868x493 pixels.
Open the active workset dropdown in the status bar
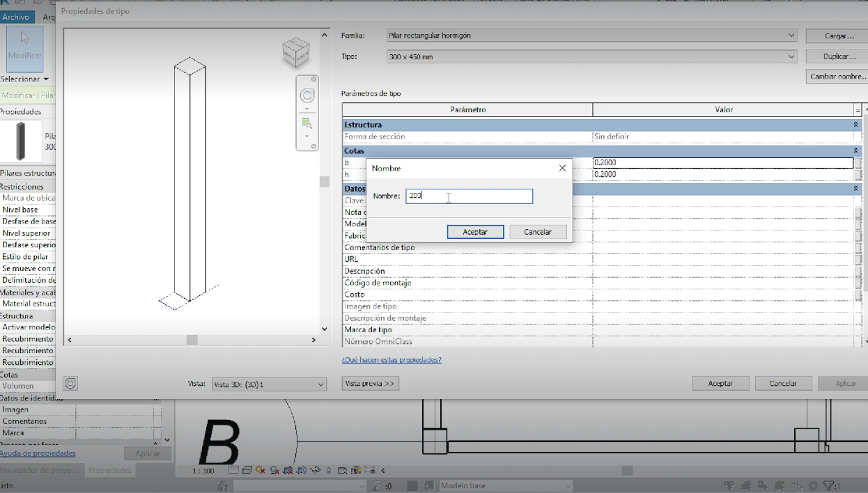coord(300,486)
